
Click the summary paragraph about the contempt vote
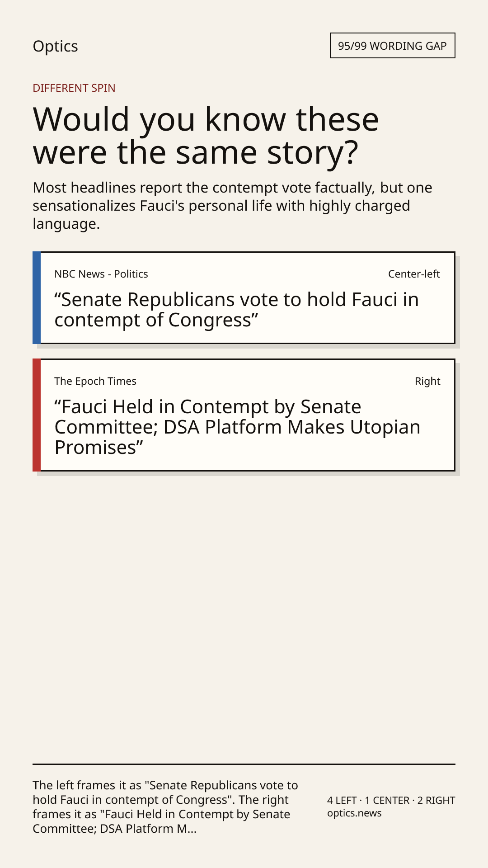click(232, 206)
